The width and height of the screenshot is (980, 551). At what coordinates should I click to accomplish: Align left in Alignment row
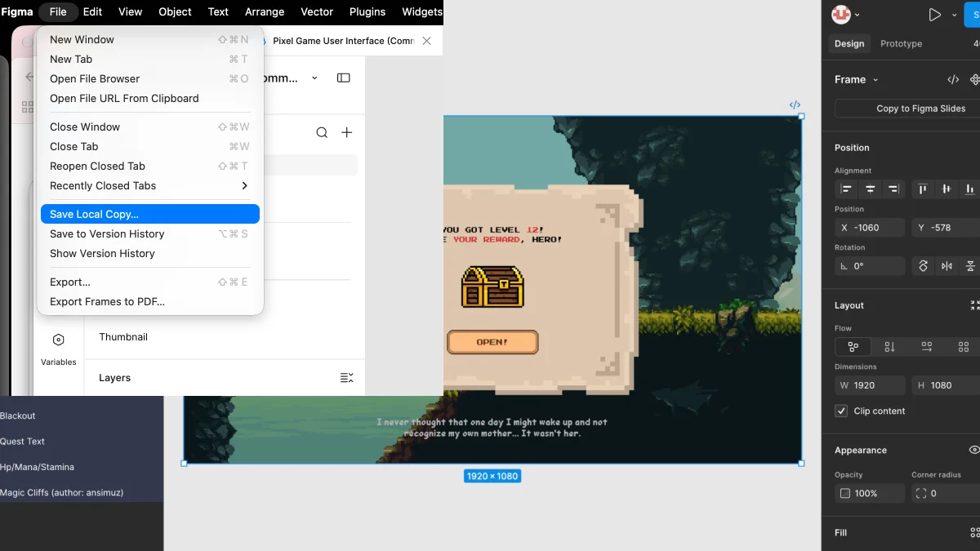pyautogui.click(x=847, y=189)
